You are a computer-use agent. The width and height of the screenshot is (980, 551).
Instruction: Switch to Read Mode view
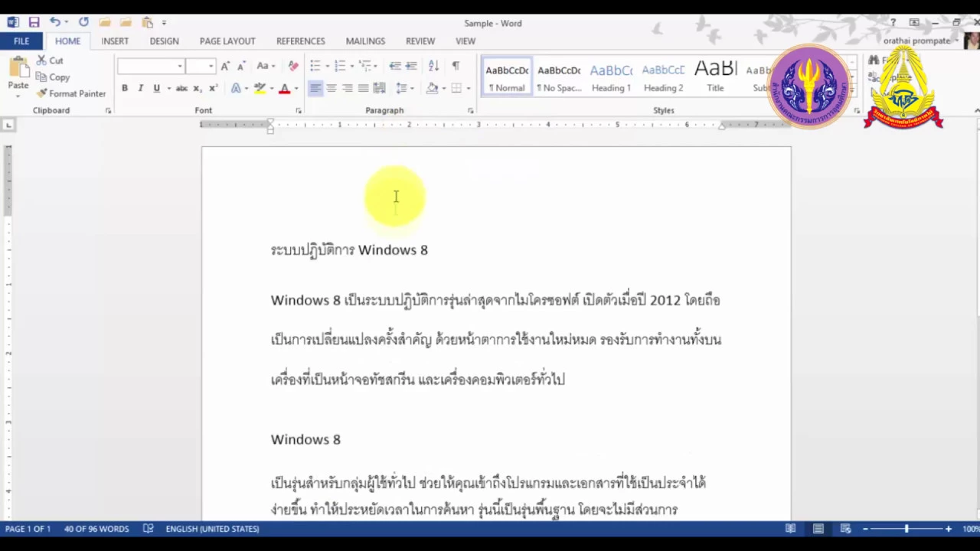click(x=790, y=529)
